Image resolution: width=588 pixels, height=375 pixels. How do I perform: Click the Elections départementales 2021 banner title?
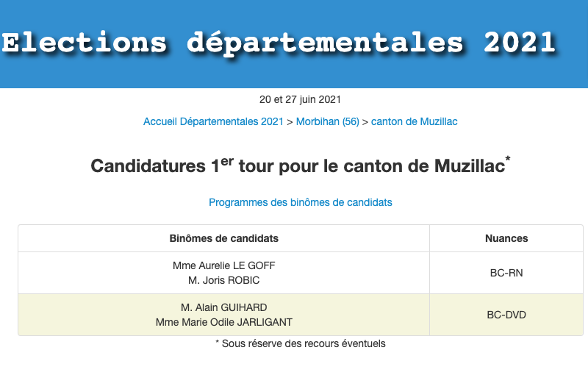(x=279, y=43)
